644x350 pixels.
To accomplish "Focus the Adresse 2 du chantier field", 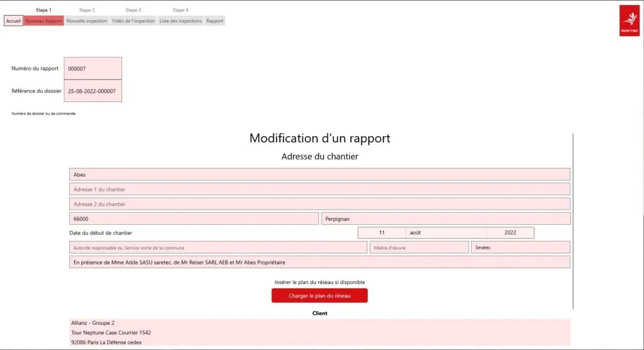I will tap(319, 204).
